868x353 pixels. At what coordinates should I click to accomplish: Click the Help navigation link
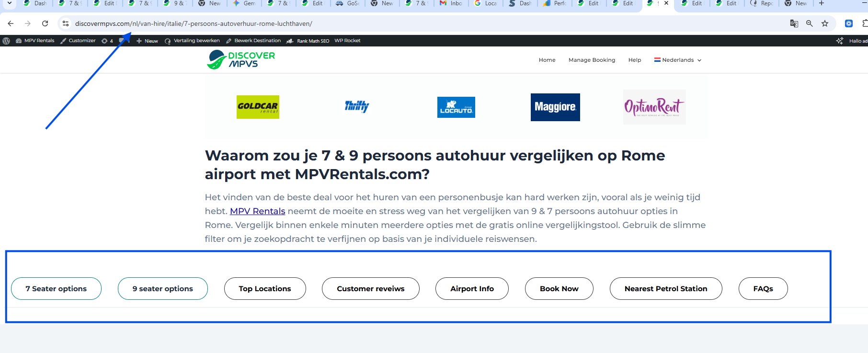pyautogui.click(x=635, y=60)
